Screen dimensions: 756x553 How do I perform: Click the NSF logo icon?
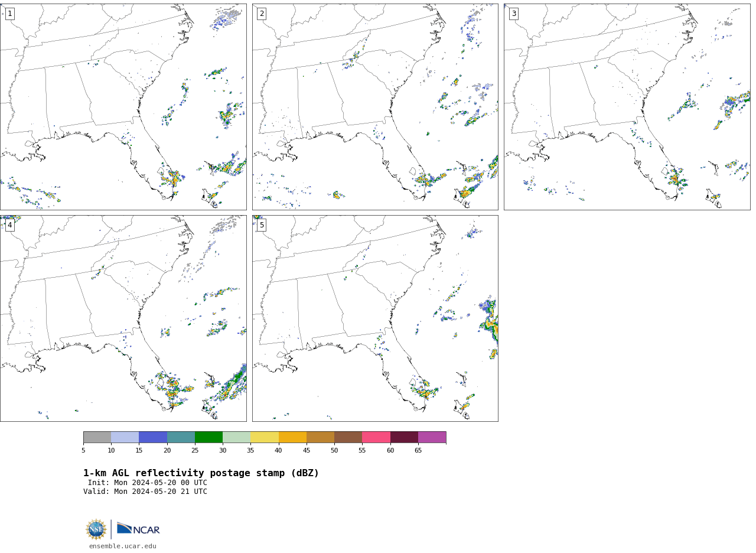click(96, 529)
